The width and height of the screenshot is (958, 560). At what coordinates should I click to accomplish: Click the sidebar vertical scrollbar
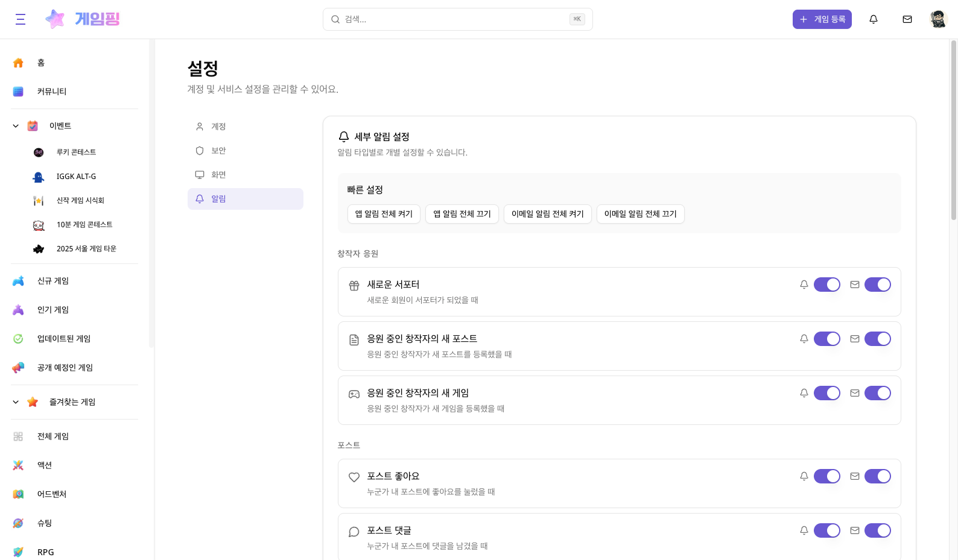pyautogui.click(x=151, y=193)
